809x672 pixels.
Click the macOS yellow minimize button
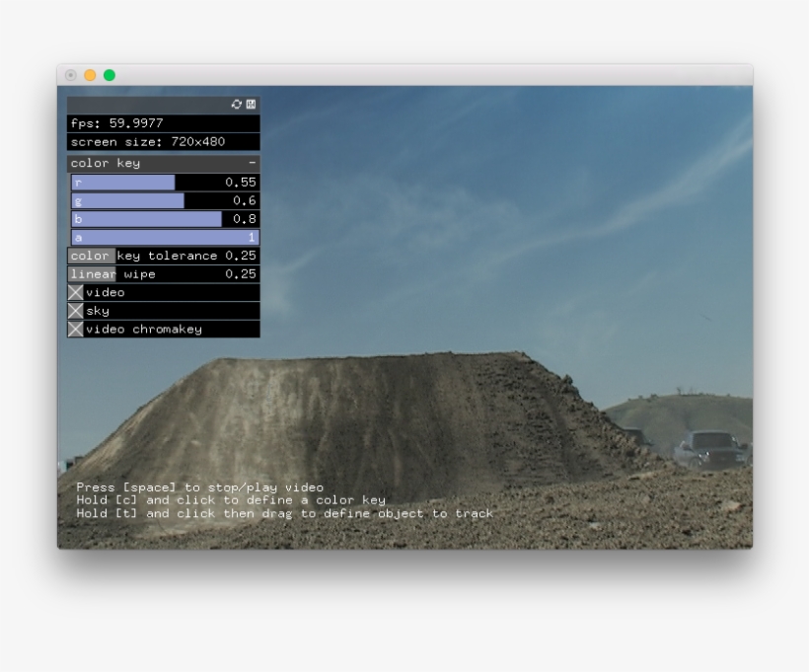point(90,75)
